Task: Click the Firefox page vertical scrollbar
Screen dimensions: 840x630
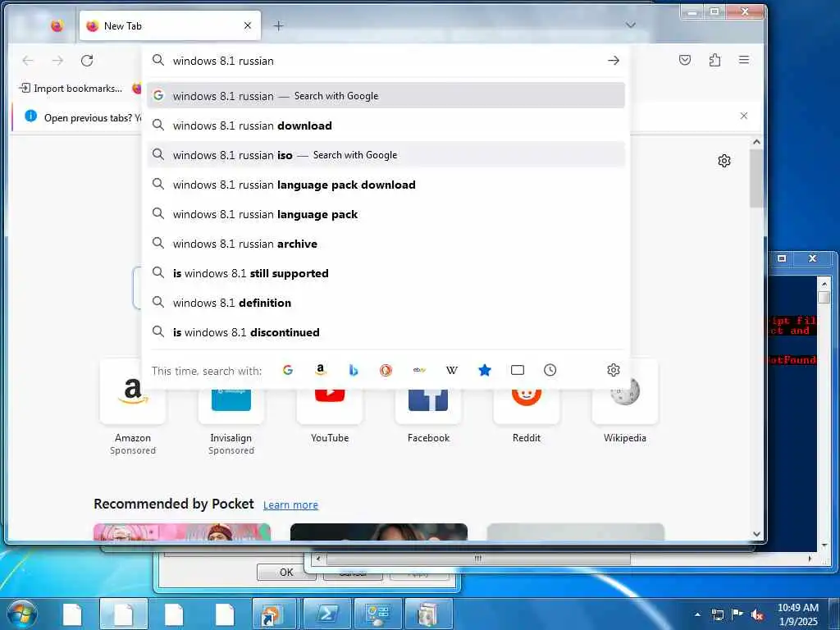Action: (x=756, y=178)
